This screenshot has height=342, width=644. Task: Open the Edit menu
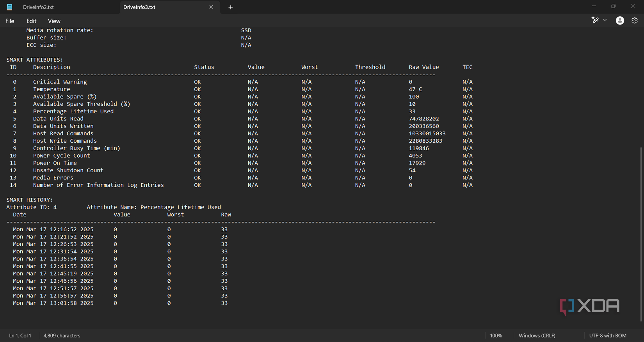tap(31, 21)
